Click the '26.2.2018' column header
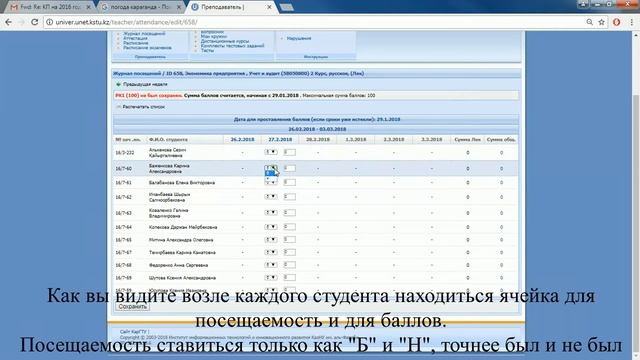The width and height of the screenshot is (640, 360). tap(242, 140)
